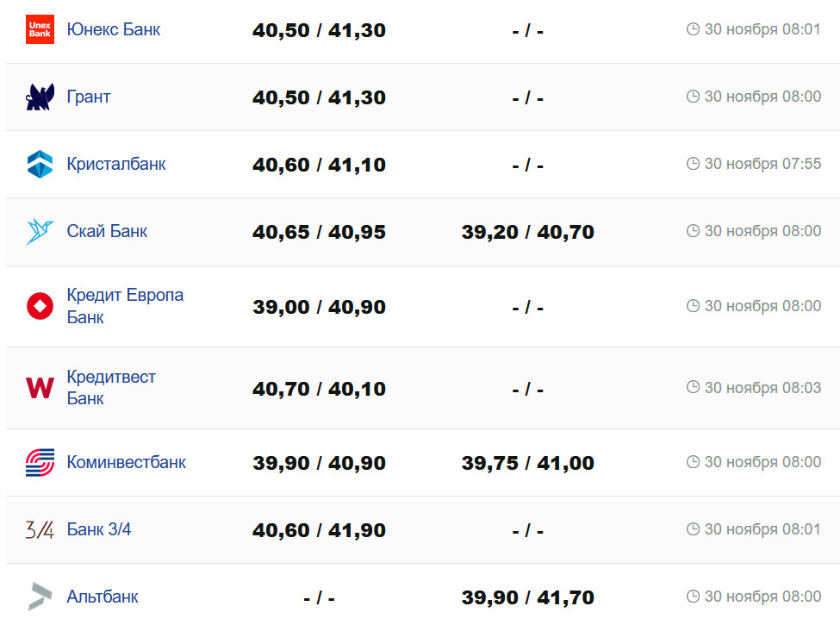Select the Кредит Европа Банк link
840x625 pixels.
coord(124,306)
